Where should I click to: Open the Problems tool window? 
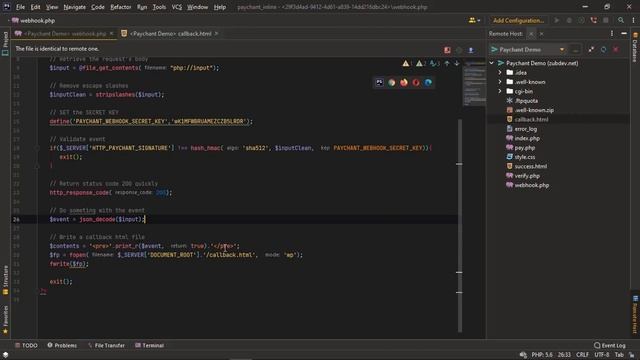click(x=62, y=345)
